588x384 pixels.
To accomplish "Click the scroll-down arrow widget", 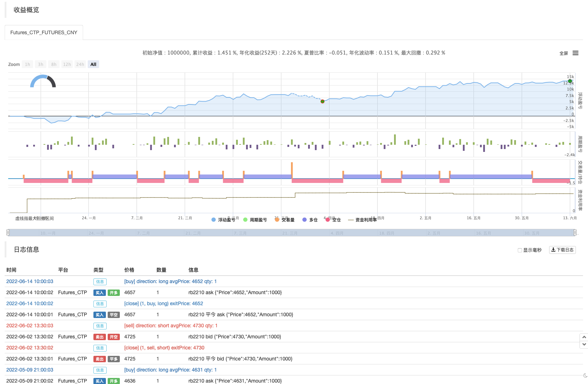I will point(584,344).
